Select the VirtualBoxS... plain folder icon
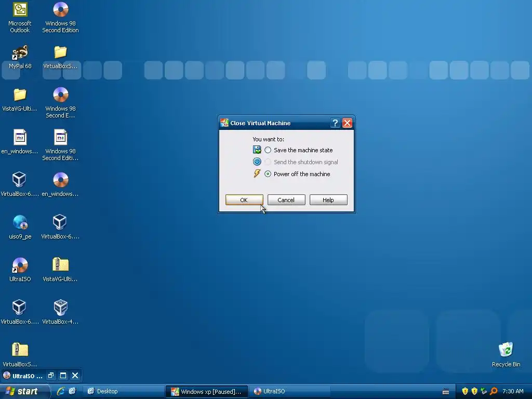Image resolution: width=532 pixels, height=399 pixels. point(60,57)
